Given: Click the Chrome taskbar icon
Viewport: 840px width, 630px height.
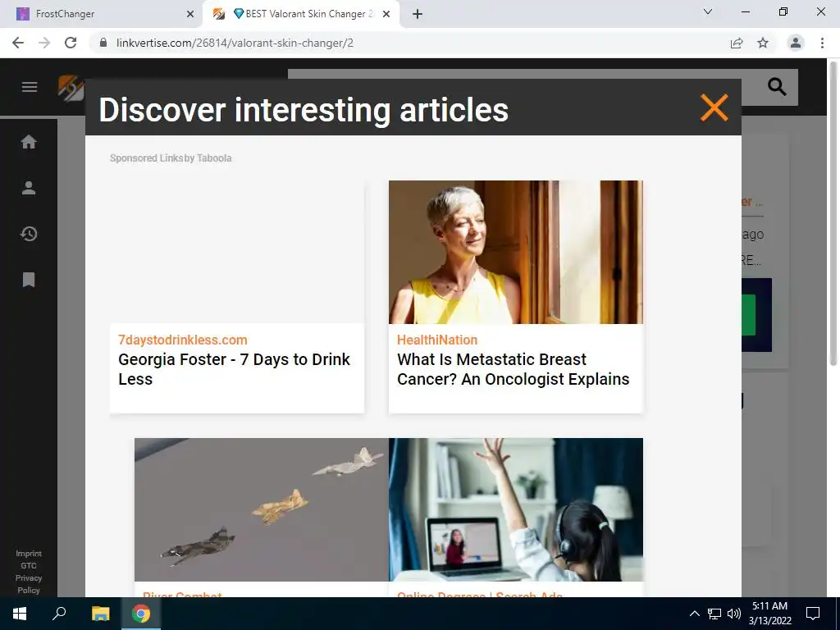Looking at the screenshot, I should (141, 614).
